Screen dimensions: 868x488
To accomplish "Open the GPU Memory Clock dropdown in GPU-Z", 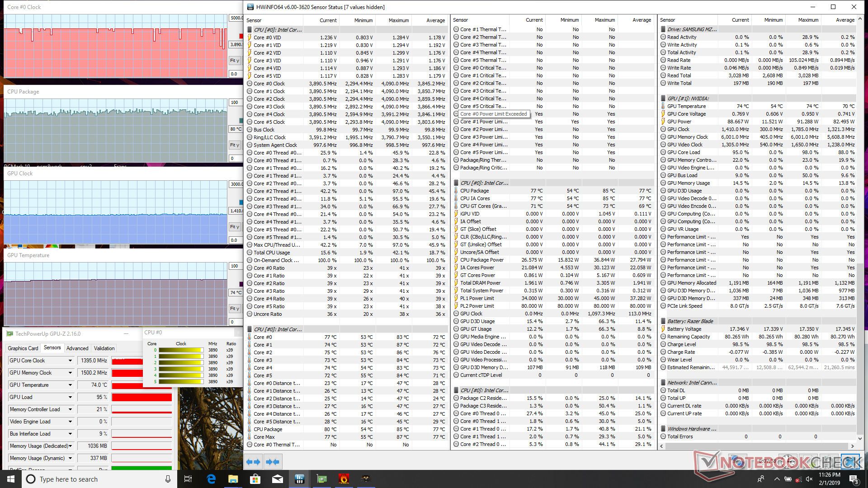I will click(x=70, y=373).
